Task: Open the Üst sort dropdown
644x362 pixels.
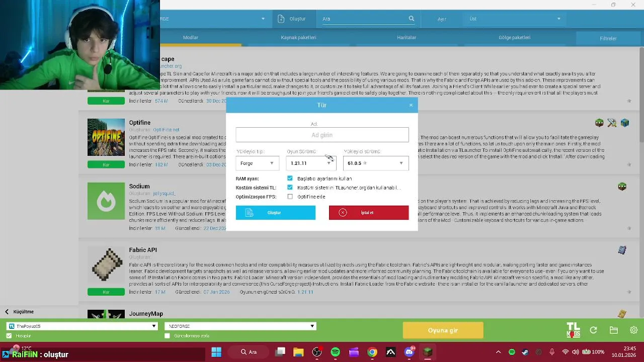Action: click(x=514, y=19)
